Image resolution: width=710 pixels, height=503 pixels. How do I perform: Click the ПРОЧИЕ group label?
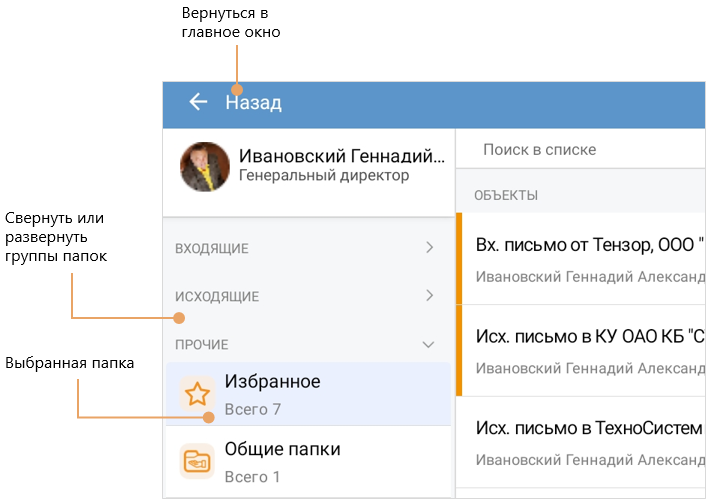click(x=202, y=344)
